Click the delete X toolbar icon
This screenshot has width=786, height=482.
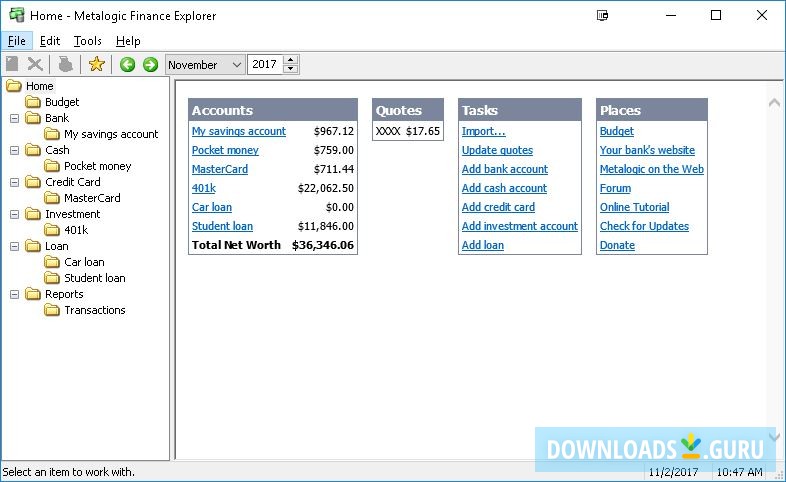click(35, 65)
